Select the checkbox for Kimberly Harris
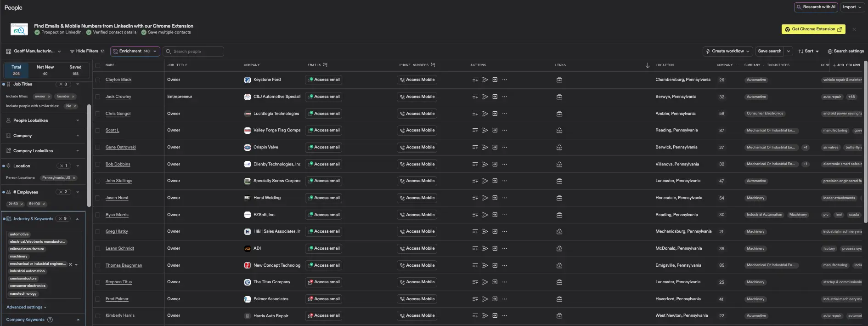Viewport: 868px width, 326px height. click(97, 315)
